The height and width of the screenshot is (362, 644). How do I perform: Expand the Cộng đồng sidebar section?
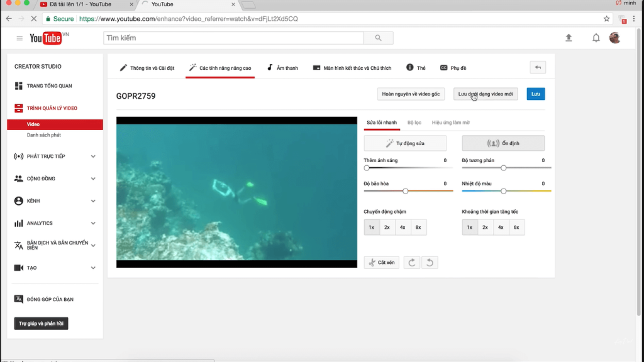(x=93, y=178)
